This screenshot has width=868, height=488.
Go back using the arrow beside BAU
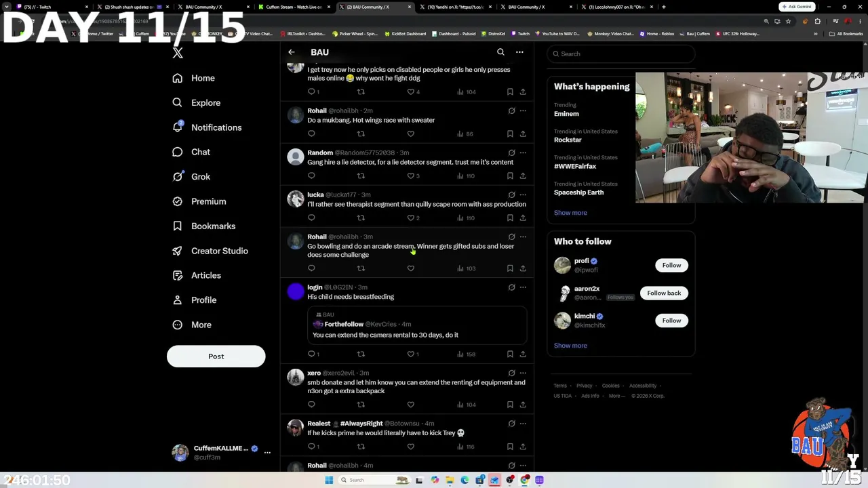tap(292, 52)
